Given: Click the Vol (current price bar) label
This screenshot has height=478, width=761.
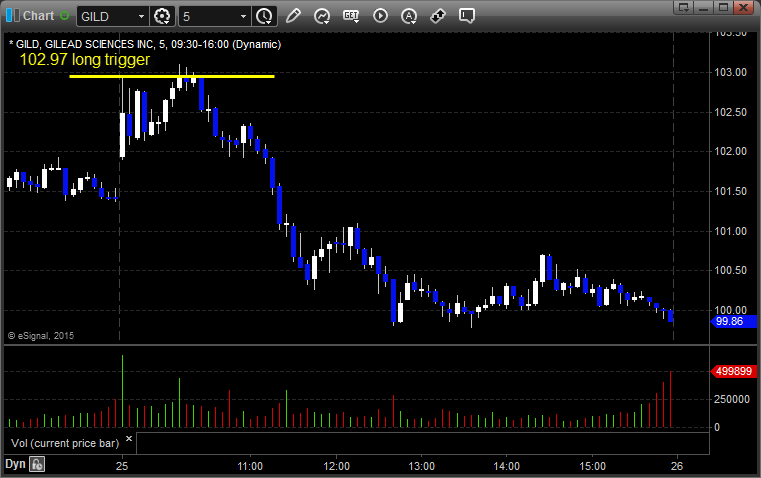Looking at the screenshot, I should point(65,443).
